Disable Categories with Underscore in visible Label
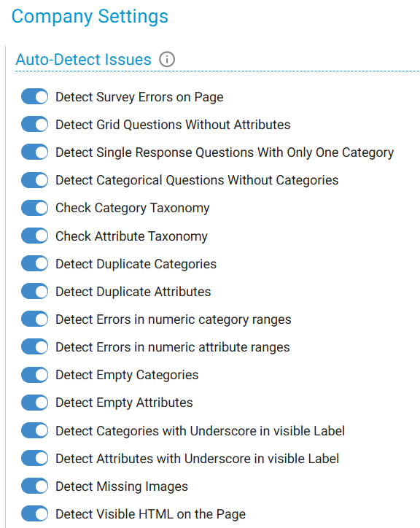420x528 pixels. coord(35,430)
